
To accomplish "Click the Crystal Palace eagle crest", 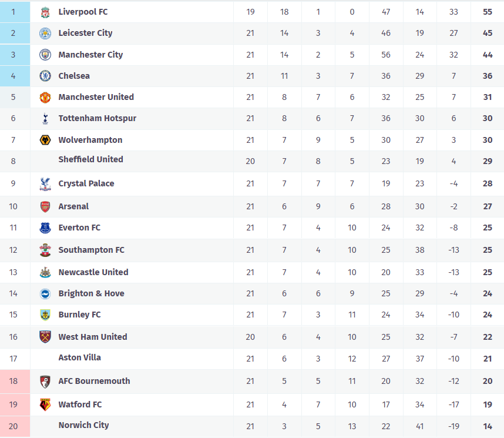I will click(45, 183).
